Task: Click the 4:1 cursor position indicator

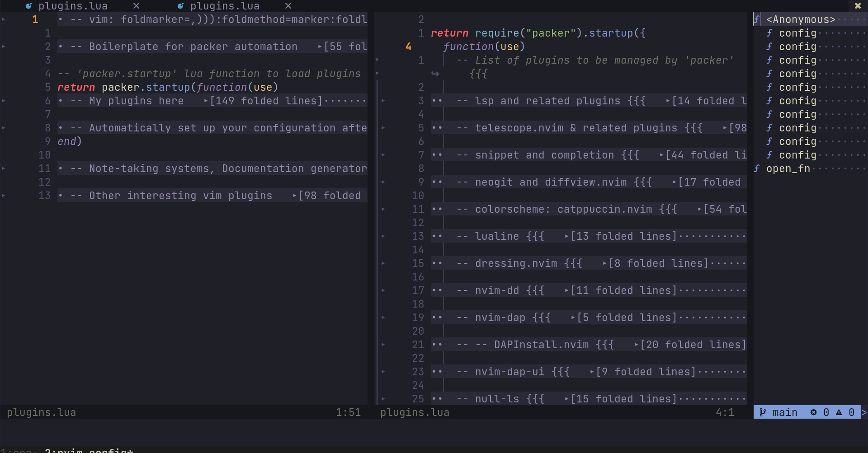Action: [x=725, y=412]
